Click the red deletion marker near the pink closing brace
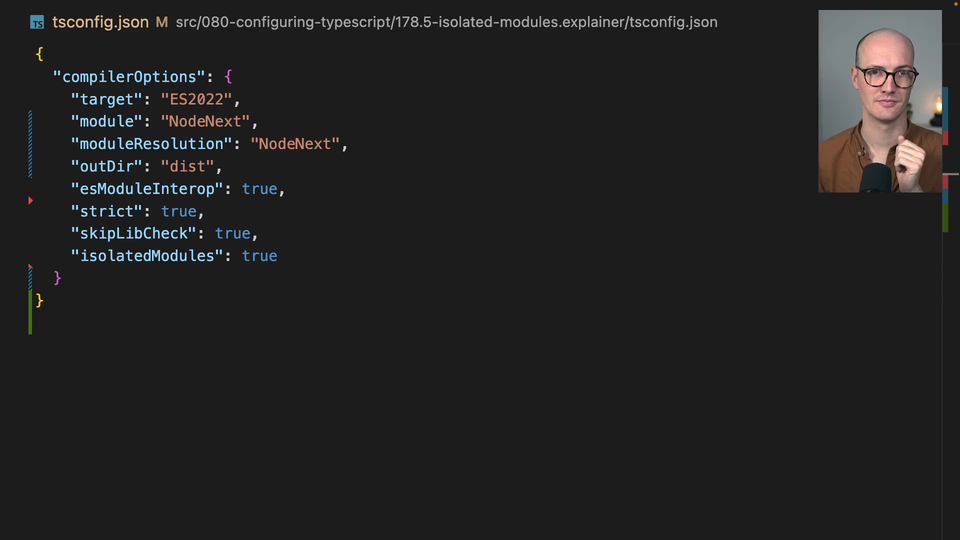The image size is (960, 540). pos(31,267)
